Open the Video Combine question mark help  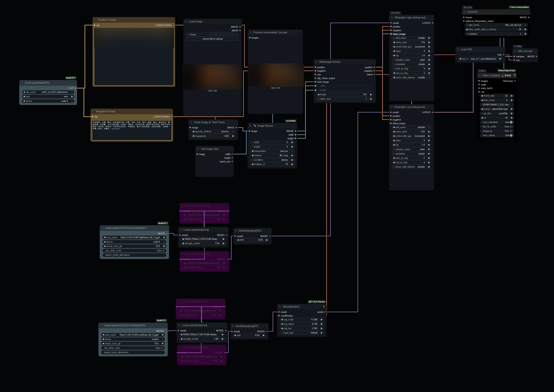[515, 75]
